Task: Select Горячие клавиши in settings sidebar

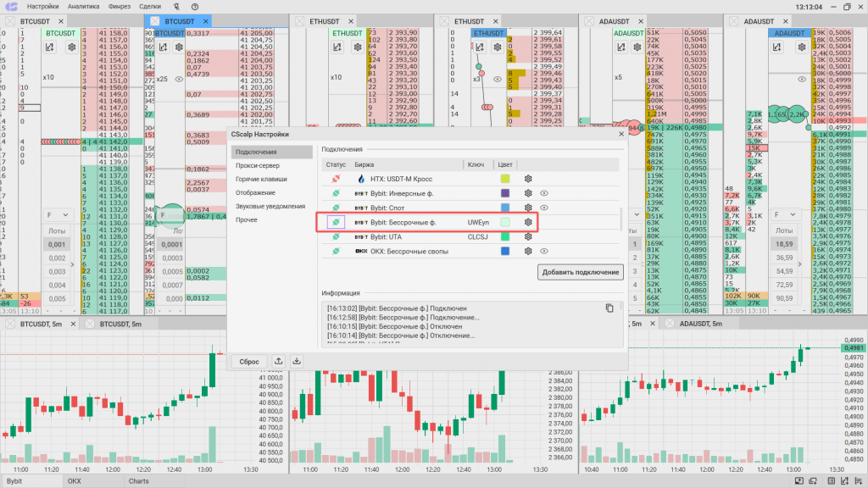Action: coord(261,180)
